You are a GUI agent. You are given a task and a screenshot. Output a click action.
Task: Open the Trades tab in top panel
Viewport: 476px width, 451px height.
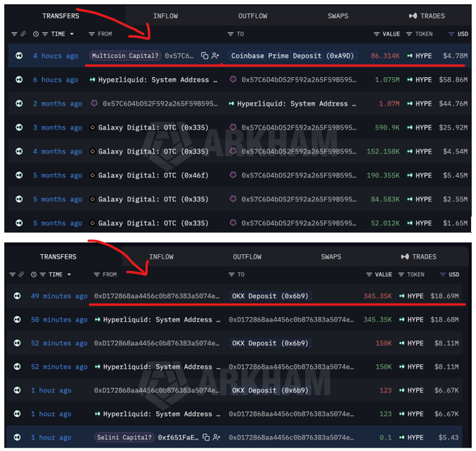click(427, 16)
